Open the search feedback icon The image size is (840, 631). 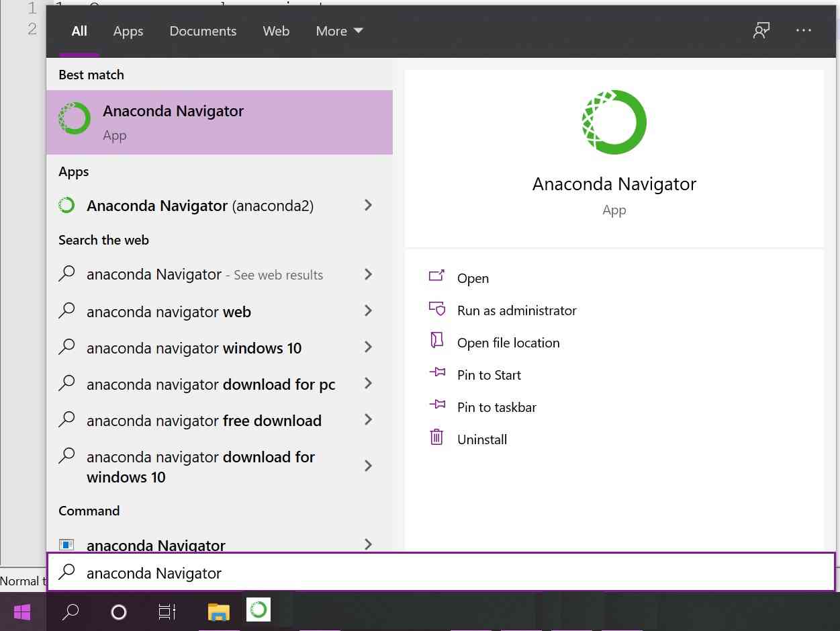coord(761,30)
